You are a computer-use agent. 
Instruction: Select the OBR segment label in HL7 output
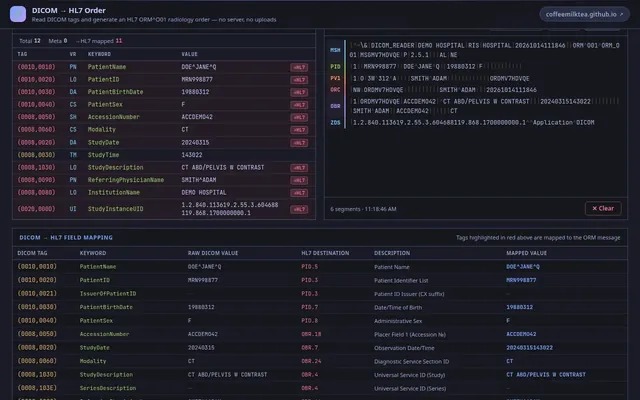click(x=335, y=106)
